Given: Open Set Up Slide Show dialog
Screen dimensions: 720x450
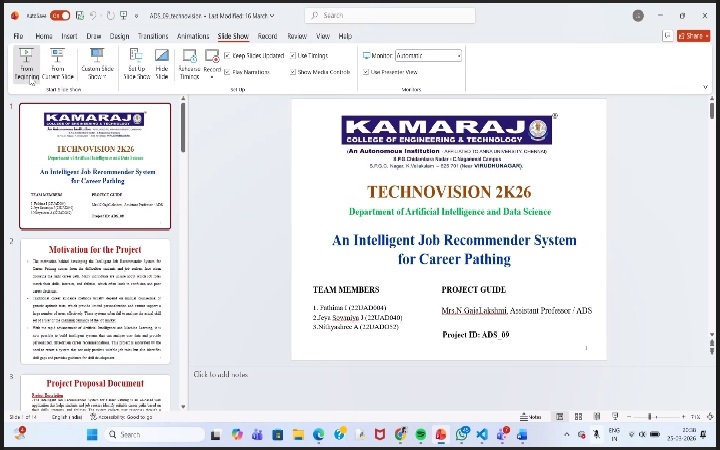Looking at the screenshot, I should click(x=137, y=64).
